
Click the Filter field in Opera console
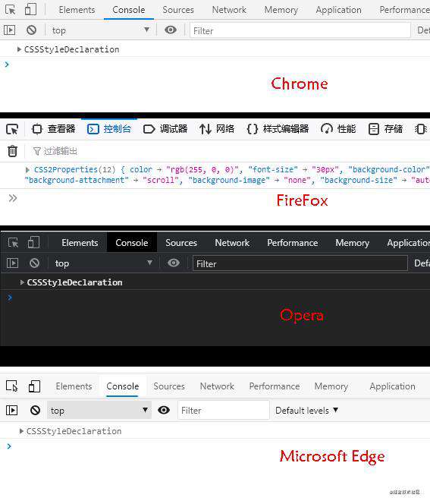click(x=300, y=263)
